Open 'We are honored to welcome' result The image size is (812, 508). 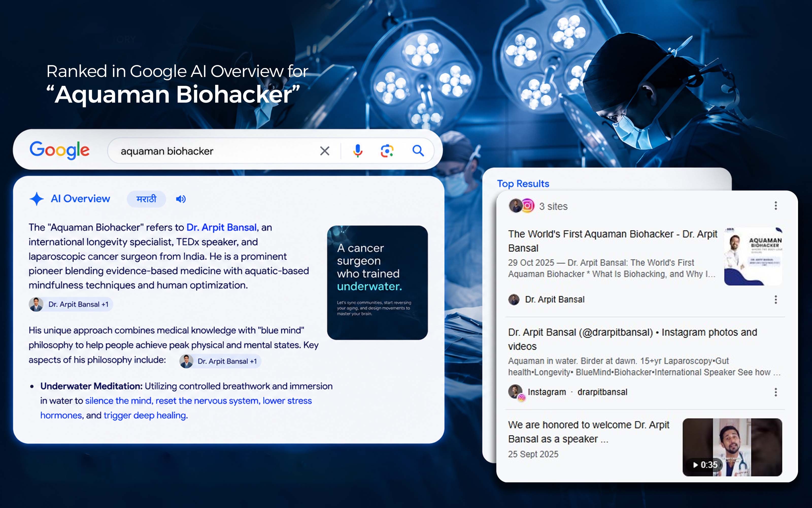[588, 432]
